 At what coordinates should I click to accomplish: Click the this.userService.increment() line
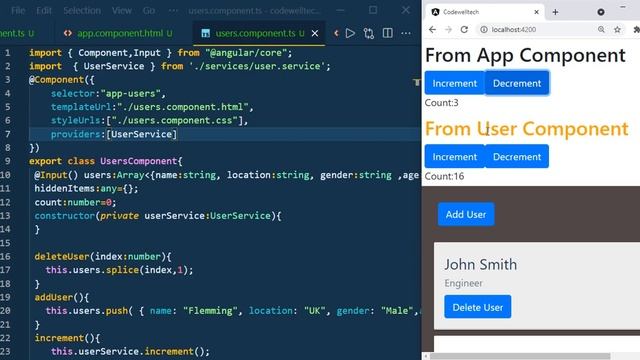tap(130, 351)
